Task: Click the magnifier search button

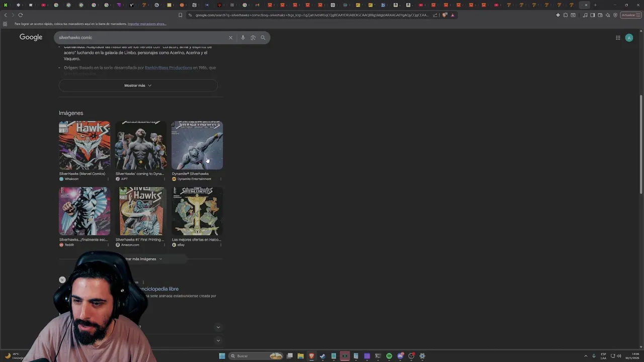Action: tap(263, 38)
